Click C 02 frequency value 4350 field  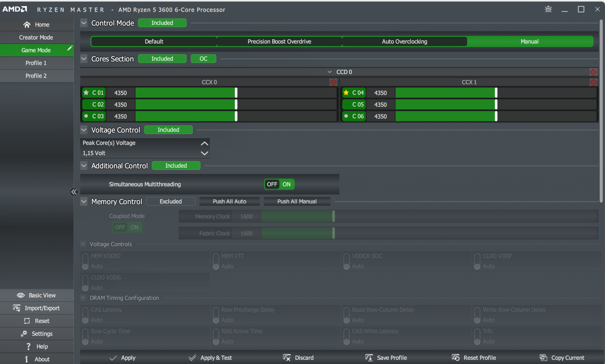[120, 104]
